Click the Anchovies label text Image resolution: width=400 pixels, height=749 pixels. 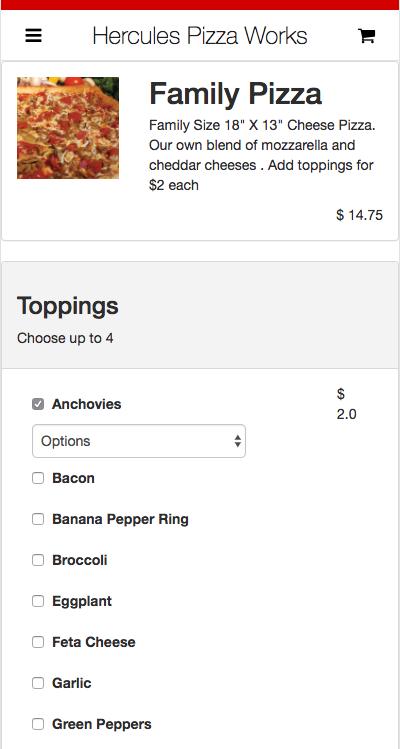(x=86, y=404)
